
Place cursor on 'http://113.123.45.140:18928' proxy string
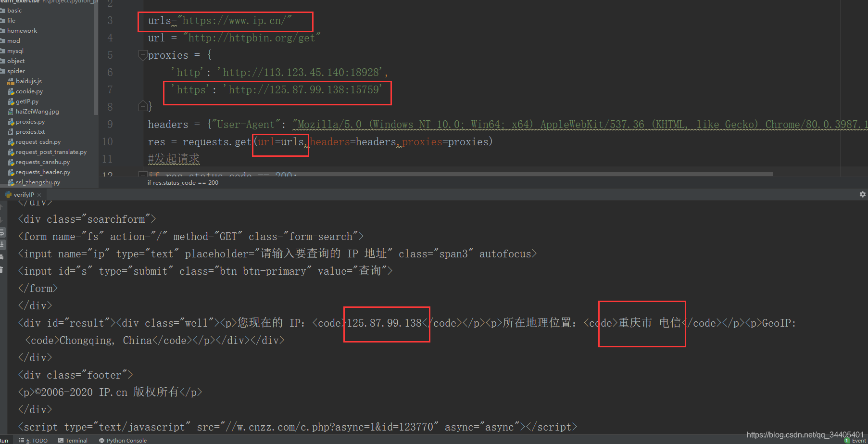(x=301, y=72)
